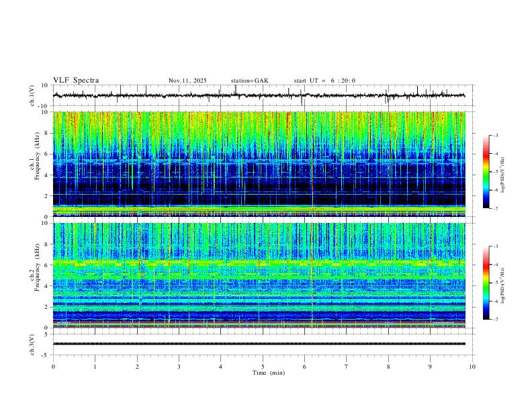The image size is (532, 411).
Task: Click the '-7' value on ch.2 colorbar
Action: 496,320
